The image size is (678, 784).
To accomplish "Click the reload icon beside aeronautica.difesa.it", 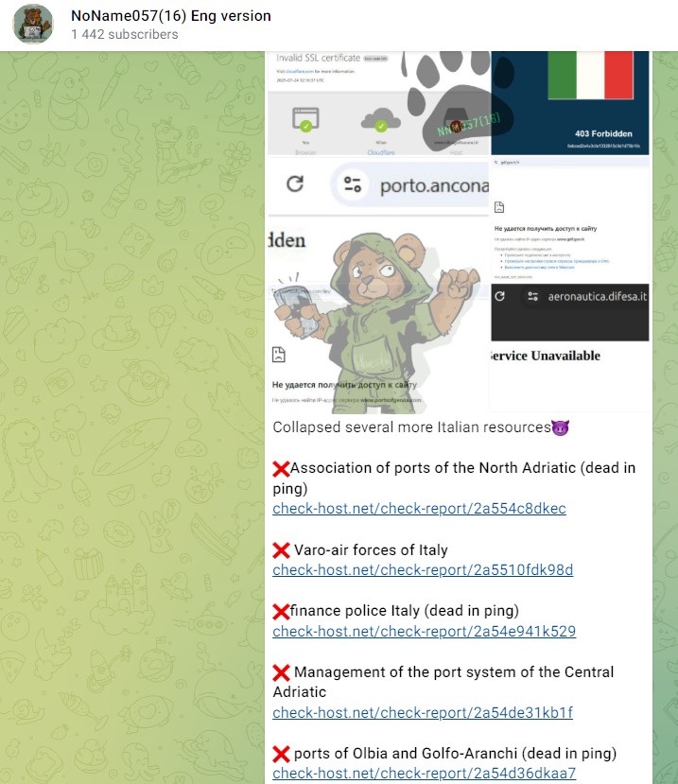I will pyautogui.click(x=499, y=297).
